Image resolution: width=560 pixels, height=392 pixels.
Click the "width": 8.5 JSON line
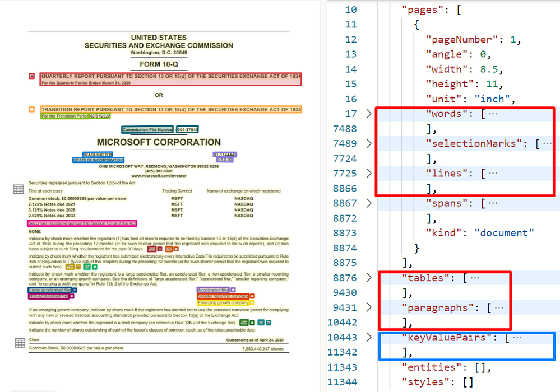click(x=464, y=69)
